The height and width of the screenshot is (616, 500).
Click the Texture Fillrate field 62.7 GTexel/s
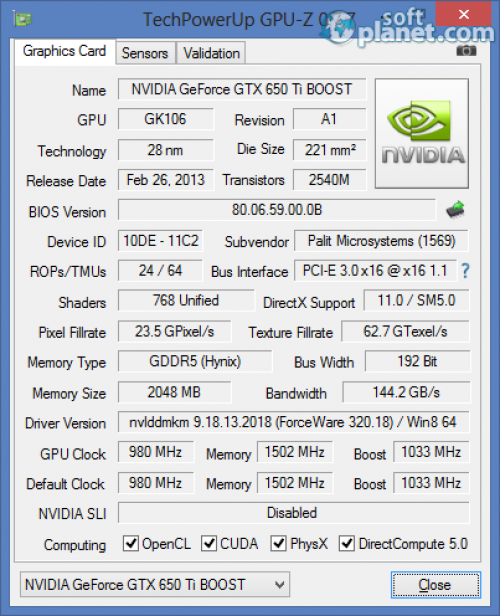405,332
